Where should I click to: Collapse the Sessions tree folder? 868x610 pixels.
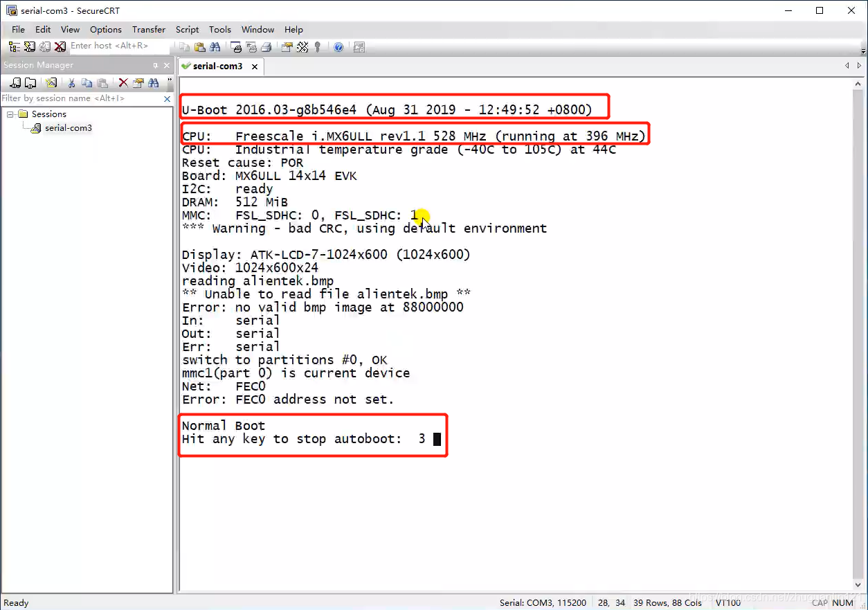(10, 114)
